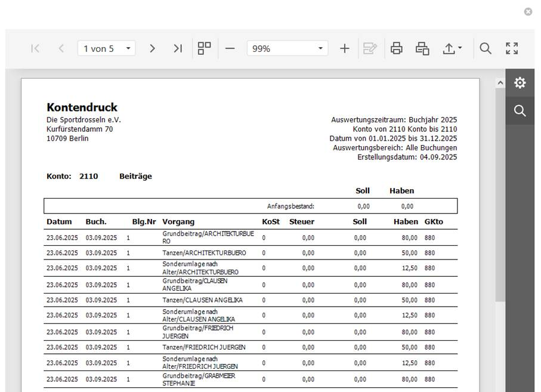Toggle the edit fields mode icon
Image resolution: width=541 pixels, height=392 pixels.
point(370,49)
